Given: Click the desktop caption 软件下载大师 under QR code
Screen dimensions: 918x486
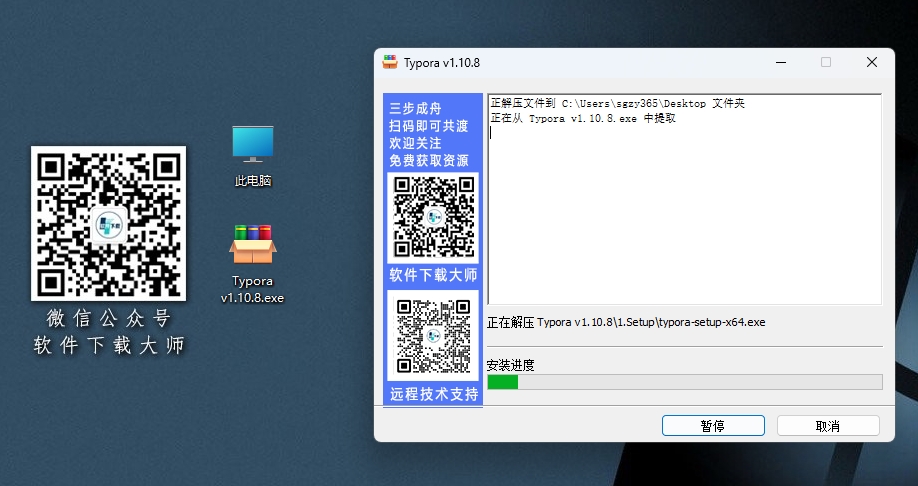Looking at the screenshot, I should click(108, 345).
